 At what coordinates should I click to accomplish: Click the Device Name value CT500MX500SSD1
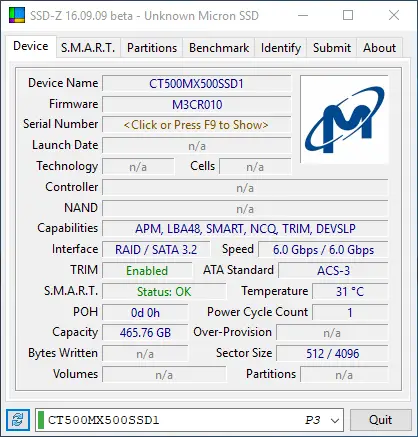coord(197,84)
